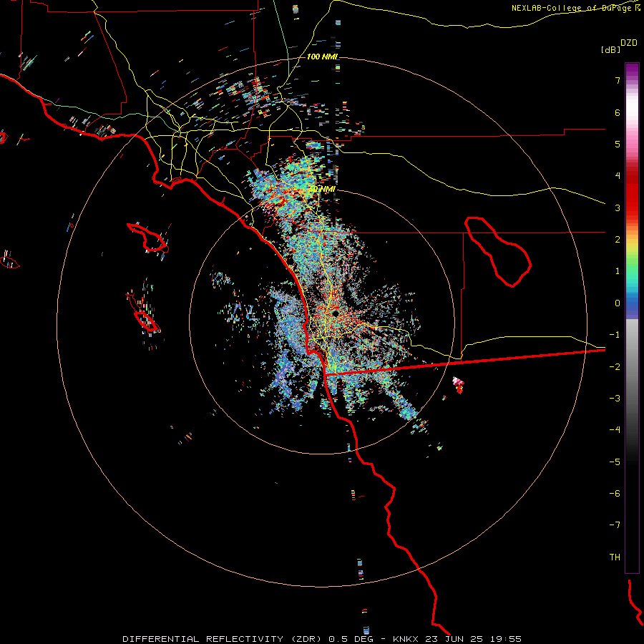Click the purple top of the color bar
Image resolution: width=644 pixels, height=644 pixels.
(632, 69)
